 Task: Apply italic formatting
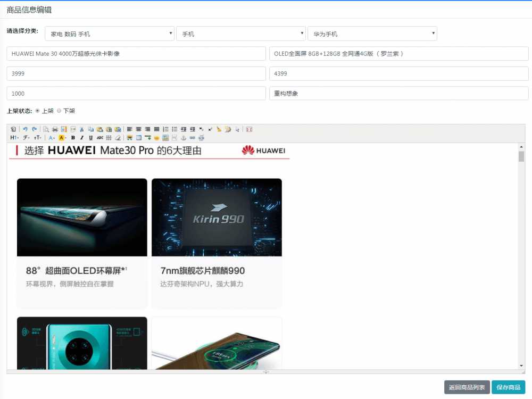point(81,137)
